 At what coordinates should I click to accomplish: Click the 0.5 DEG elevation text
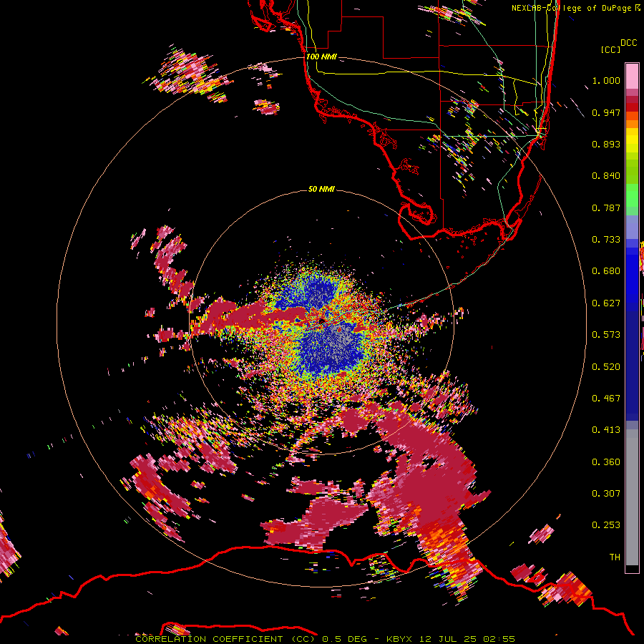point(345,639)
